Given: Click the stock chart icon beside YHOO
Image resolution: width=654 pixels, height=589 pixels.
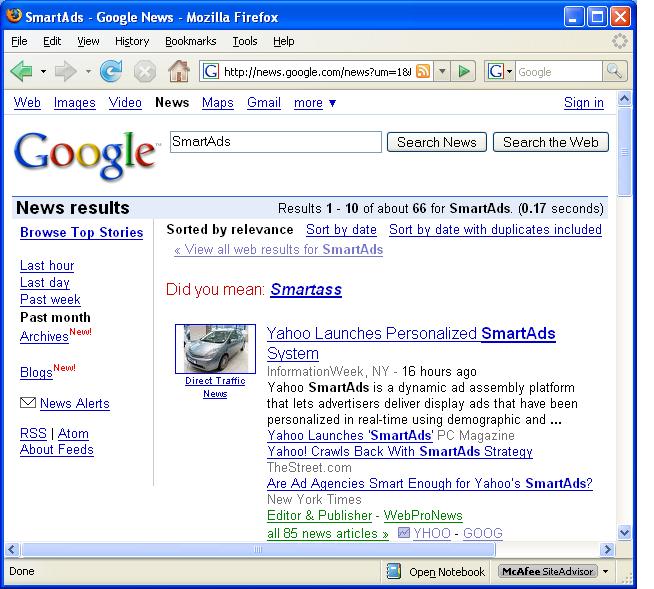Looking at the screenshot, I should pyautogui.click(x=403, y=533).
